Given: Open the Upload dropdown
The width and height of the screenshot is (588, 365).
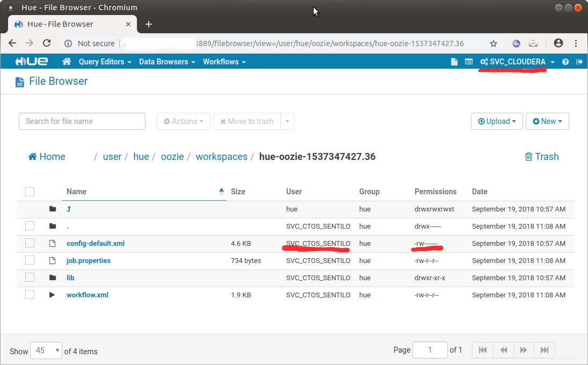Looking at the screenshot, I should [497, 121].
